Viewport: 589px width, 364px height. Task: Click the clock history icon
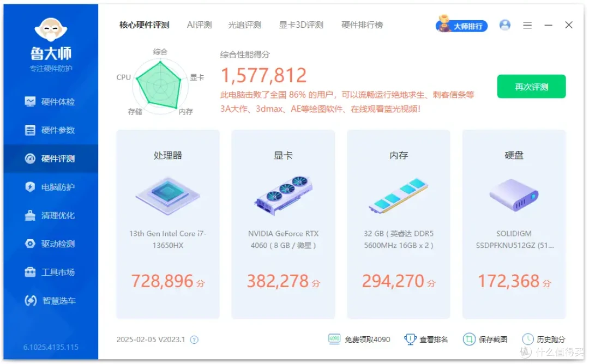tap(528, 339)
